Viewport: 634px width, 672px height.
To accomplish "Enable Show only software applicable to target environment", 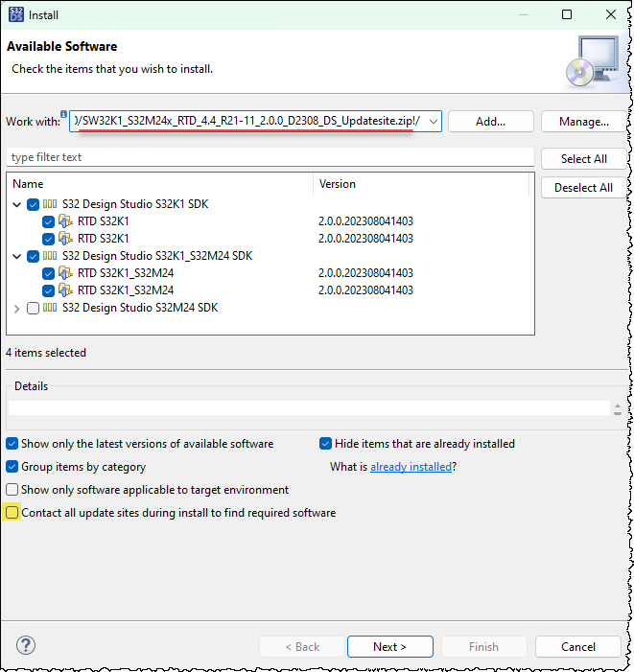I will click(x=12, y=490).
